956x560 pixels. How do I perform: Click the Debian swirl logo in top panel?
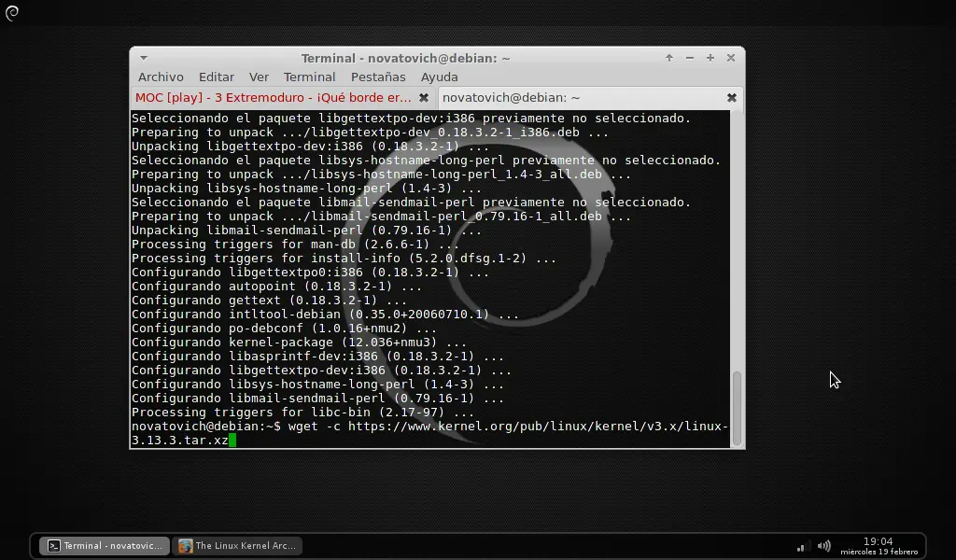click(12, 13)
